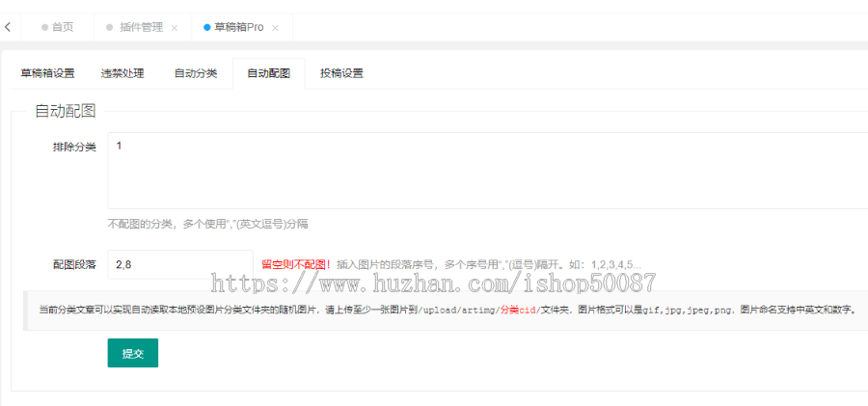Open the 投稿设置 tab

point(341,73)
